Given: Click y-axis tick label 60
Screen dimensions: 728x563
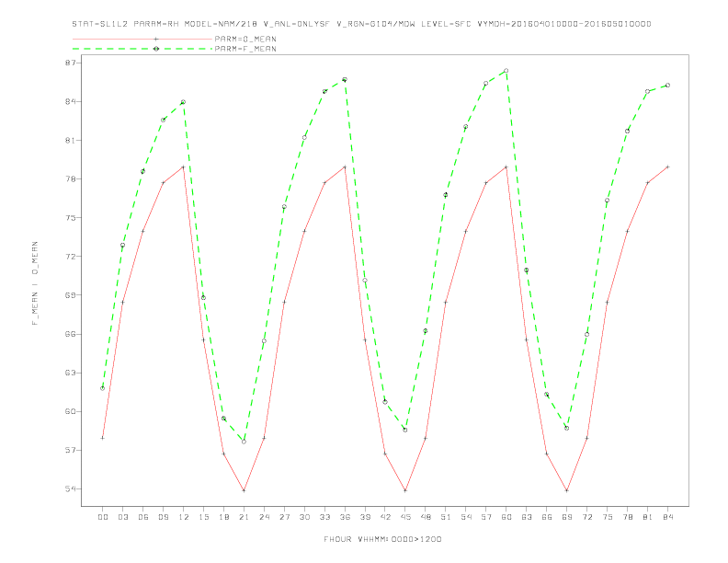Looking at the screenshot, I should pos(71,411).
